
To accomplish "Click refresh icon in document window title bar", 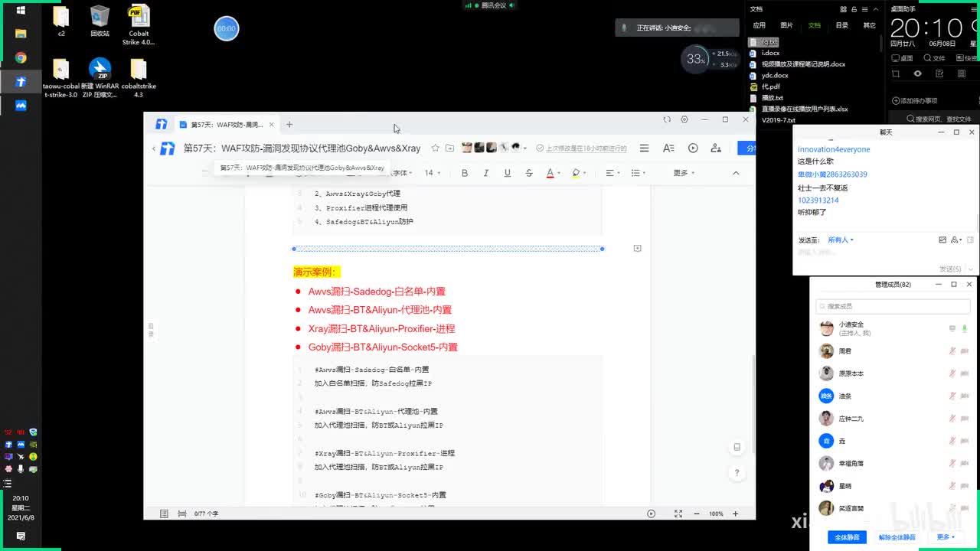I will point(667,119).
